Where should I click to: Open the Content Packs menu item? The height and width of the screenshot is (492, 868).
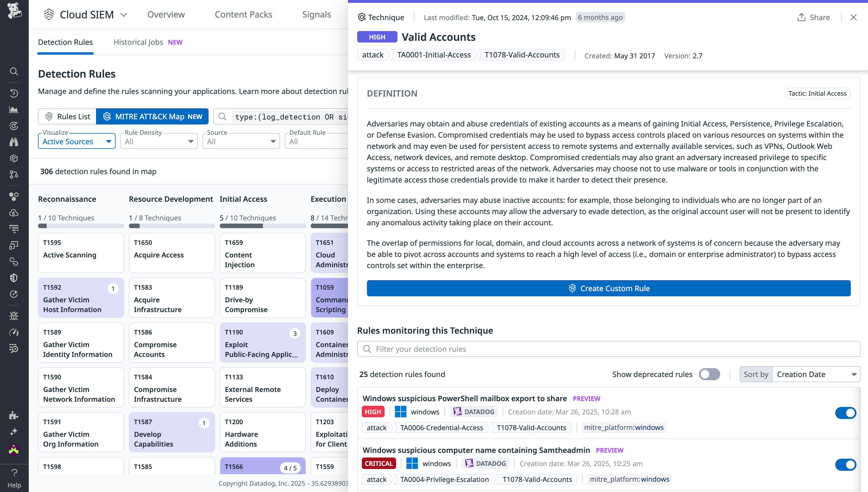pos(243,15)
